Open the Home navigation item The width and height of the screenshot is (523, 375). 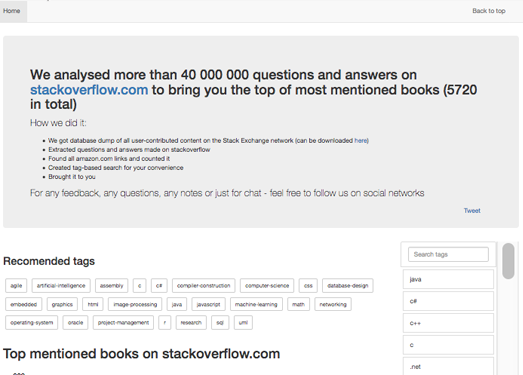coord(12,11)
